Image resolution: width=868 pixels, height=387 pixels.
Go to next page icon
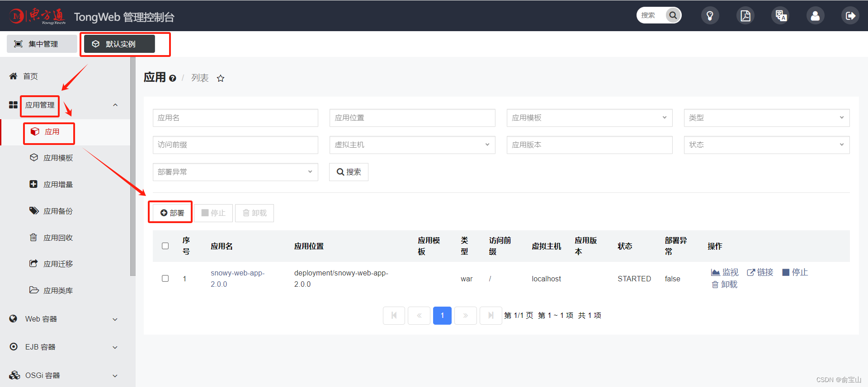coord(466,315)
